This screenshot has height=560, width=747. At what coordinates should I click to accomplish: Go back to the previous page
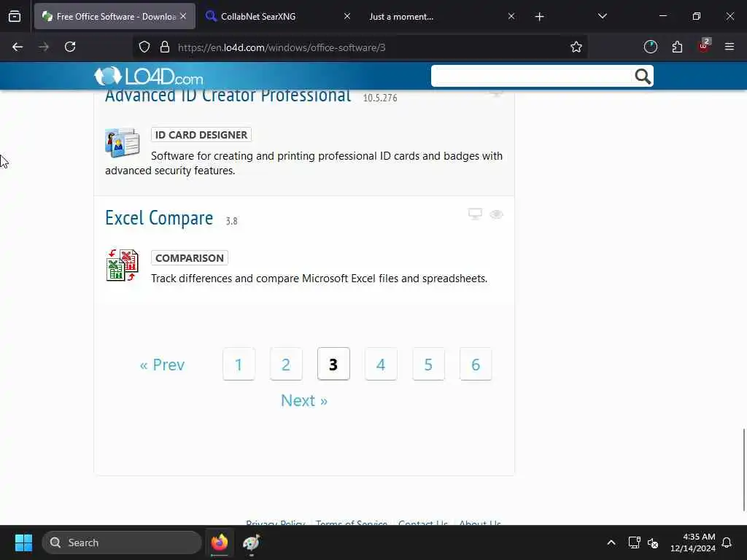pyautogui.click(x=18, y=47)
